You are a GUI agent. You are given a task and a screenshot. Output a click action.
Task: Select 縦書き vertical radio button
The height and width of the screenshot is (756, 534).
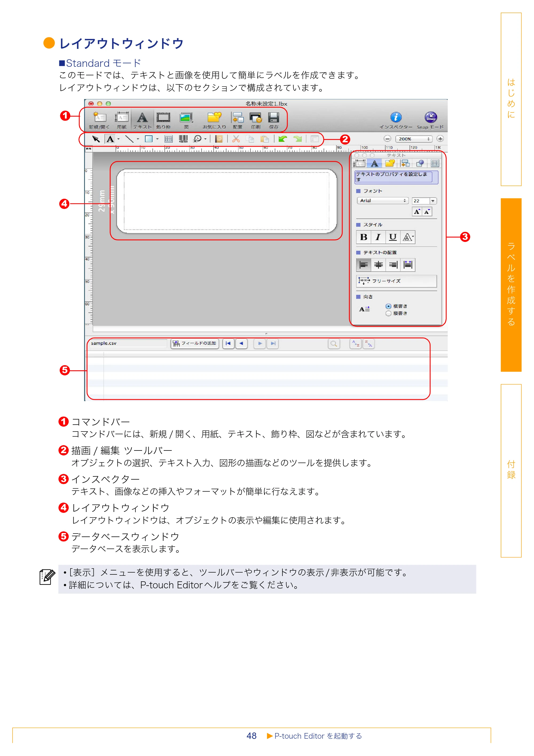(388, 314)
